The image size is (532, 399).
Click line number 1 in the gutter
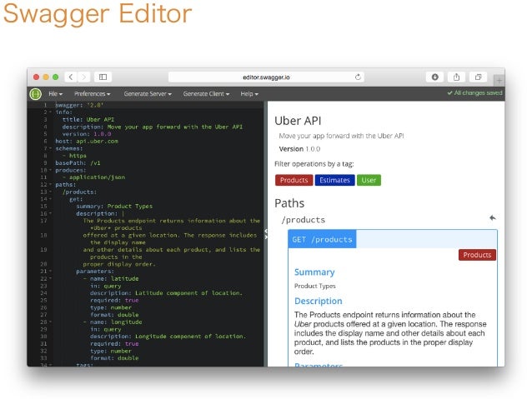(45, 105)
